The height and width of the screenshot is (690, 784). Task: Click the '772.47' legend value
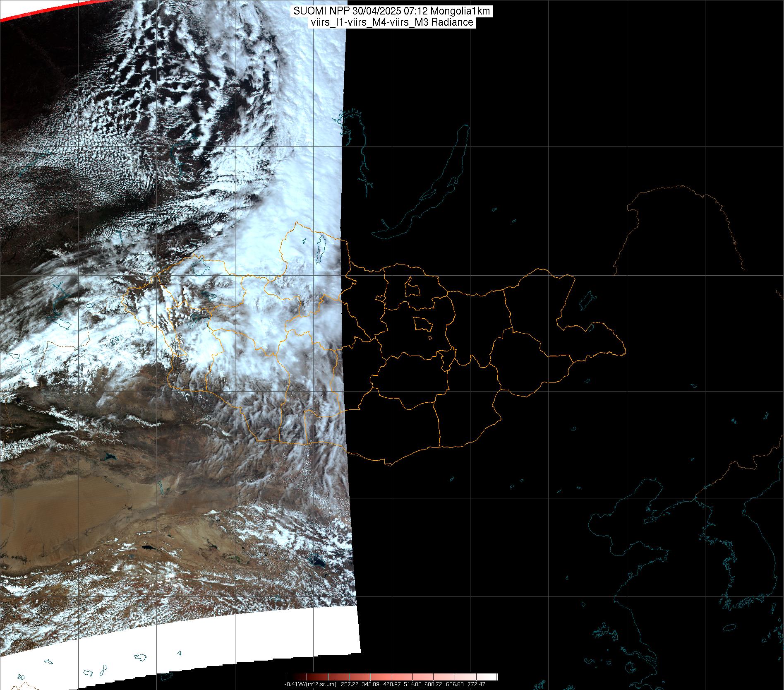click(476, 684)
